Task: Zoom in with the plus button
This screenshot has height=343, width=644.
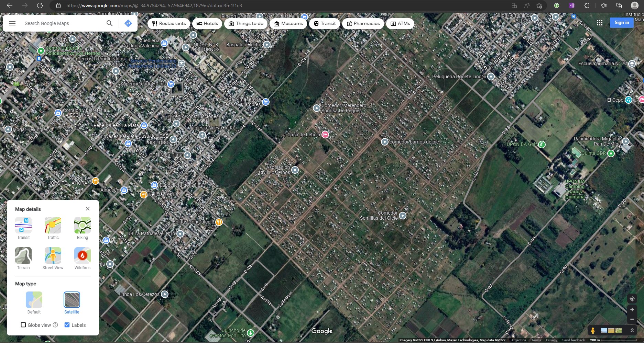Action: tap(632, 310)
